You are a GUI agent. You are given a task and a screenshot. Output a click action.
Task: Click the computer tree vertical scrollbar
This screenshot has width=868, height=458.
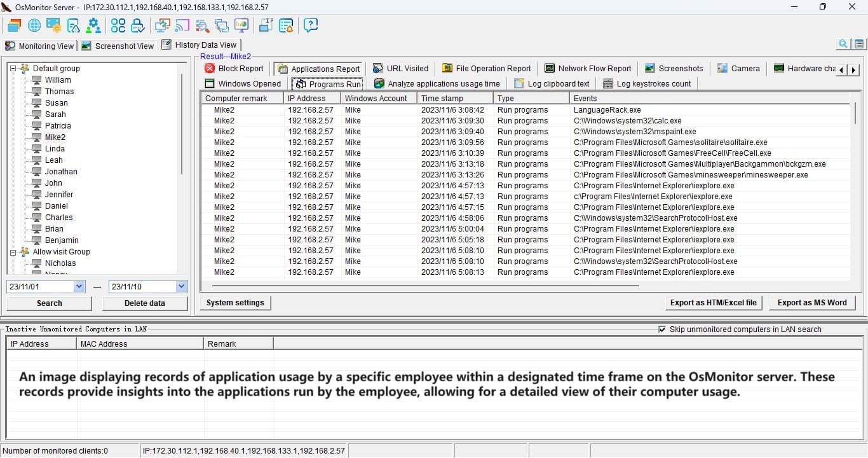click(x=182, y=124)
